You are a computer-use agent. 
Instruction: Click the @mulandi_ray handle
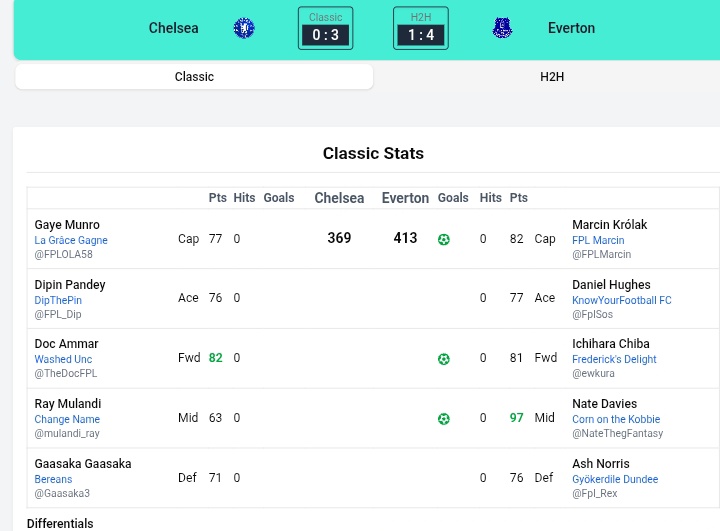(x=67, y=433)
